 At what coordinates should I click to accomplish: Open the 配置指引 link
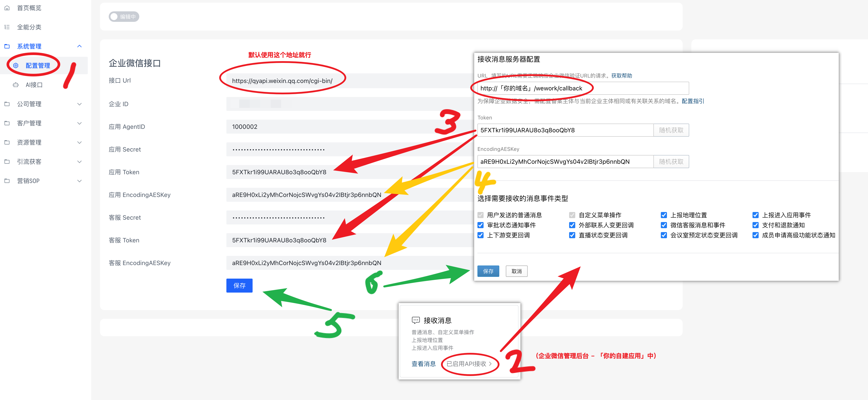coord(693,101)
